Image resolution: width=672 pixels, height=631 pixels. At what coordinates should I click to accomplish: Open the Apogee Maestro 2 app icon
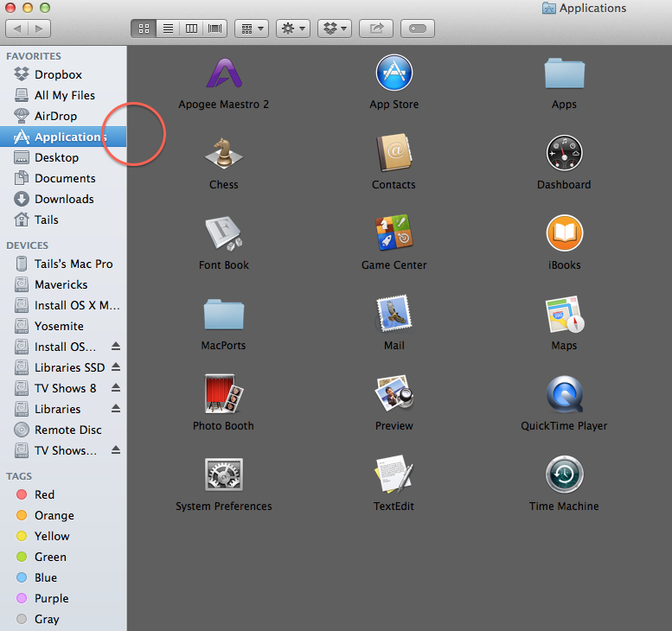[224, 73]
